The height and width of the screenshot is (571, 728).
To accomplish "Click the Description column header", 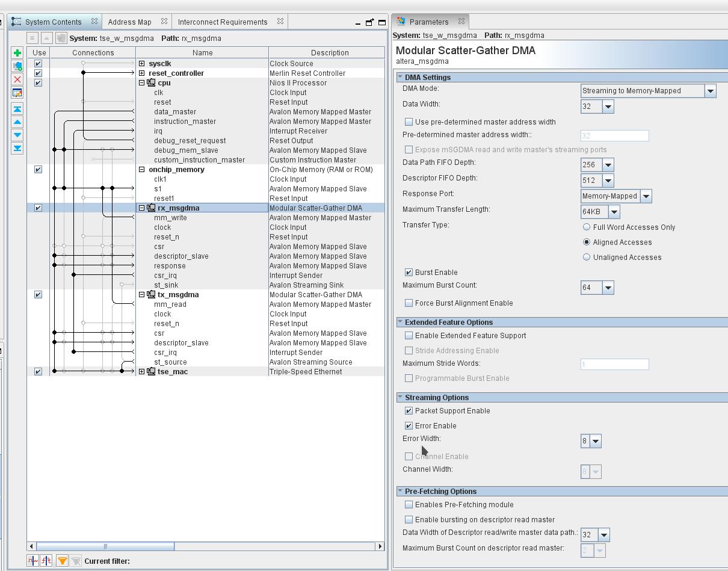I will tap(329, 53).
